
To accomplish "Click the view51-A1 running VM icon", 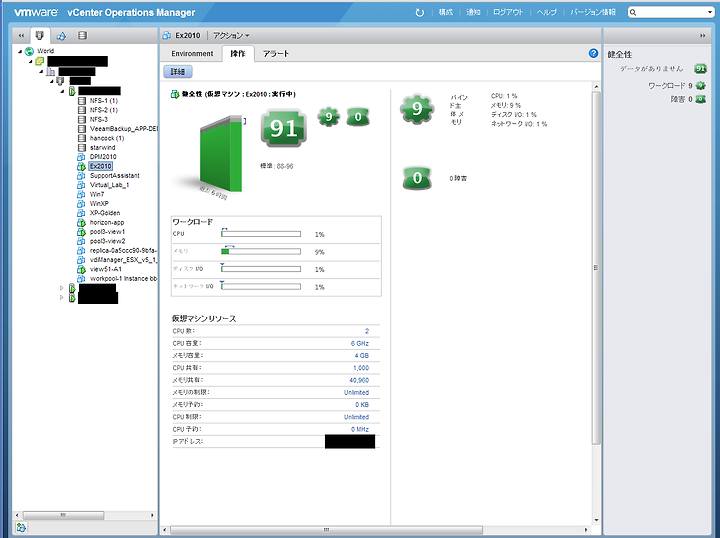I will (81, 269).
